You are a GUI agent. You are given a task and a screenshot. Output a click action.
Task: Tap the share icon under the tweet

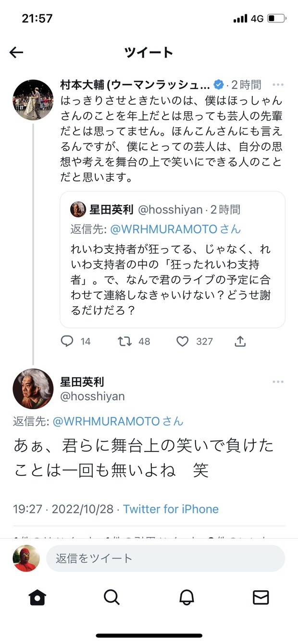pyautogui.click(x=240, y=341)
